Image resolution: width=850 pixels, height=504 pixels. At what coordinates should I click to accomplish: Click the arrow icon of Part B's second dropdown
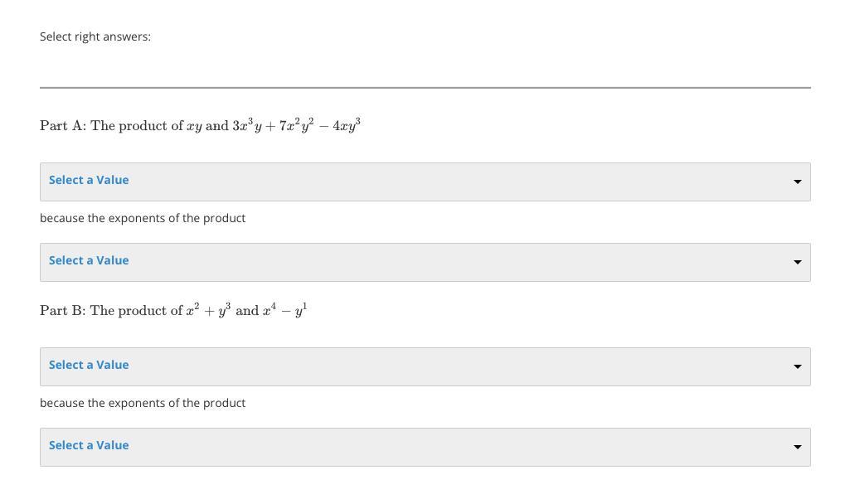(x=797, y=447)
